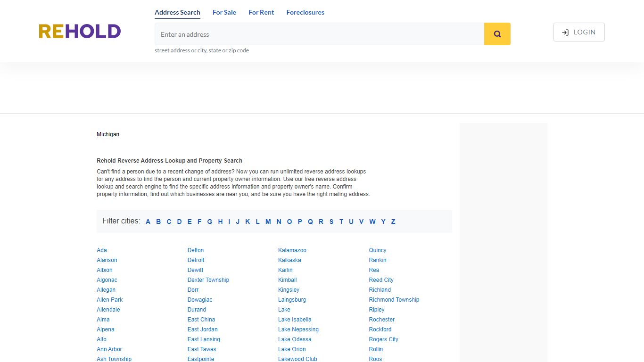Open the Allen Park link
The image size is (644, 362).
[110, 300]
